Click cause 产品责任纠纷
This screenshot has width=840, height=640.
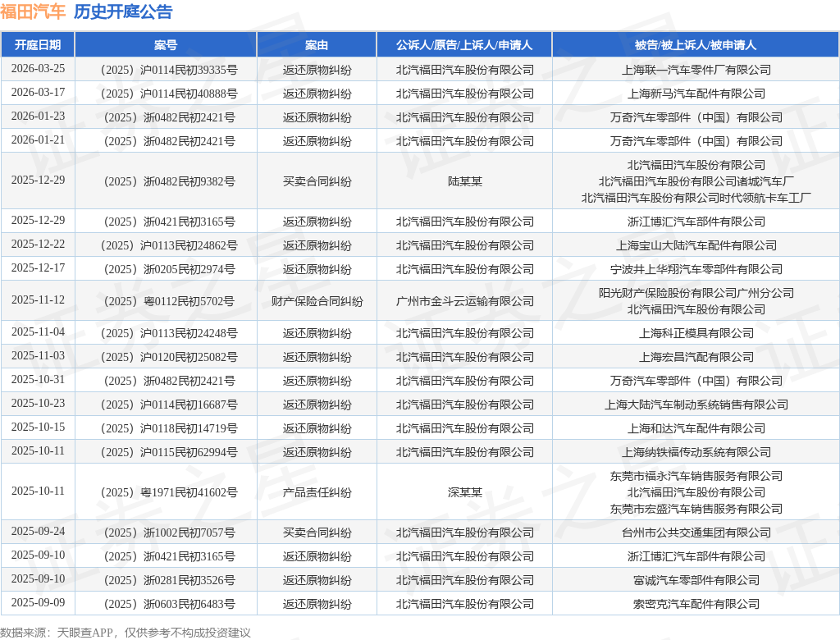point(317,492)
